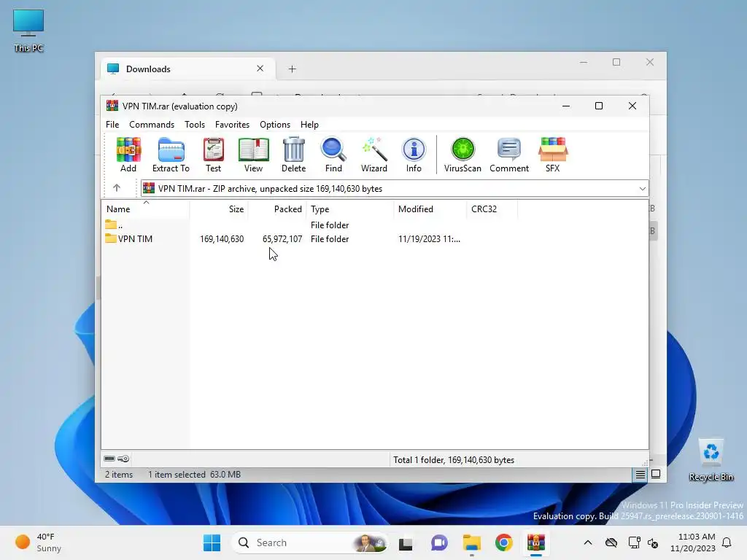
Task: Open Task View on the taskbar
Action: coord(406,542)
